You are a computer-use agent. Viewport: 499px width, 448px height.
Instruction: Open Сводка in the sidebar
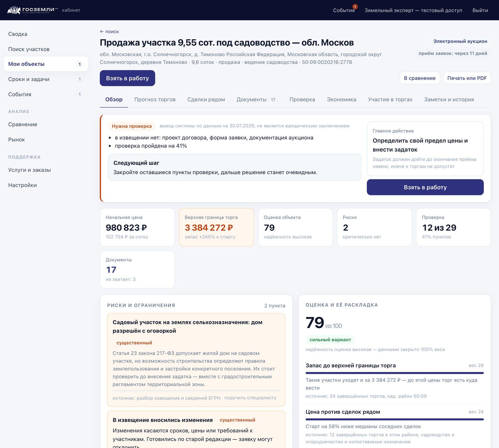click(x=18, y=34)
